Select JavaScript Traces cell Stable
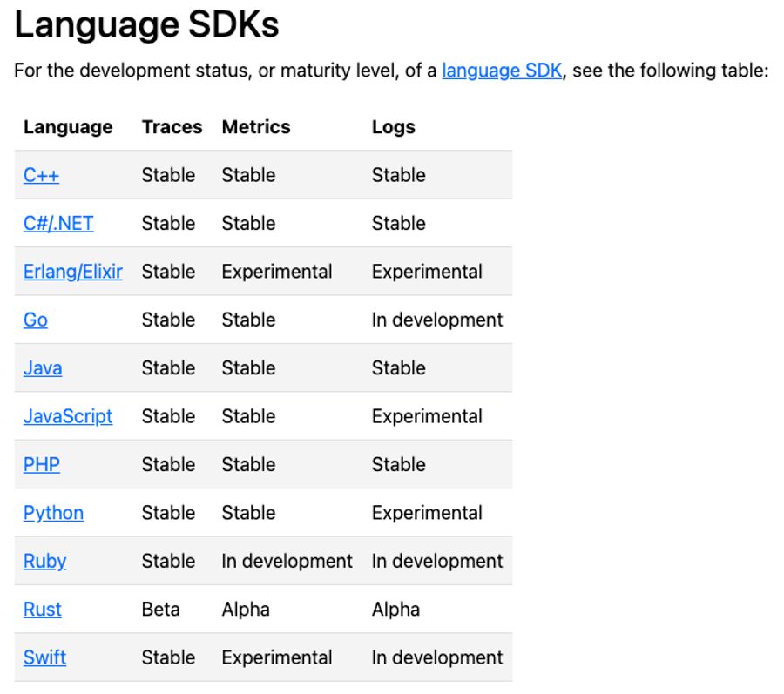Image resolution: width=784 pixels, height=694 pixels. [168, 416]
